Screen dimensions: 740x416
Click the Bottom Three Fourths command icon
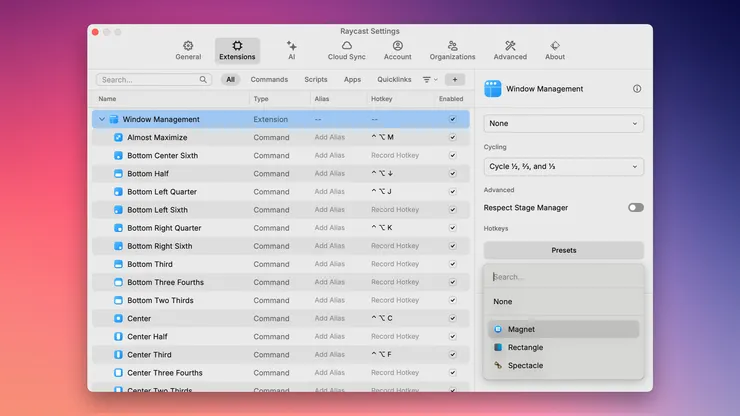point(118,282)
